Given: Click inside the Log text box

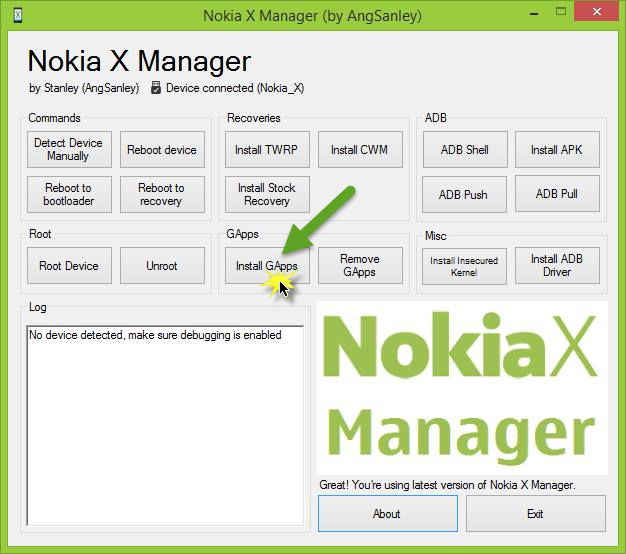Looking at the screenshot, I should click(x=165, y=426).
